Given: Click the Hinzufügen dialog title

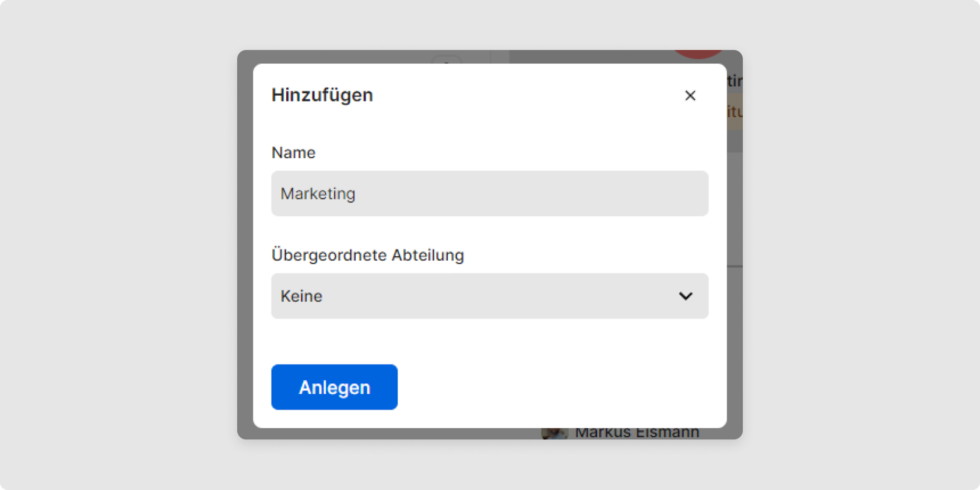Looking at the screenshot, I should [x=322, y=95].
